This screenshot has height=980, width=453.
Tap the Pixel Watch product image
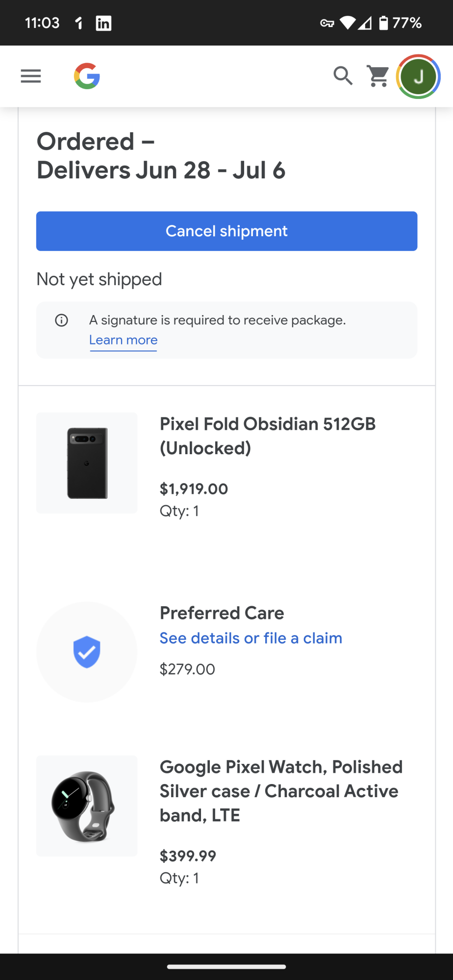click(x=87, y=806)
